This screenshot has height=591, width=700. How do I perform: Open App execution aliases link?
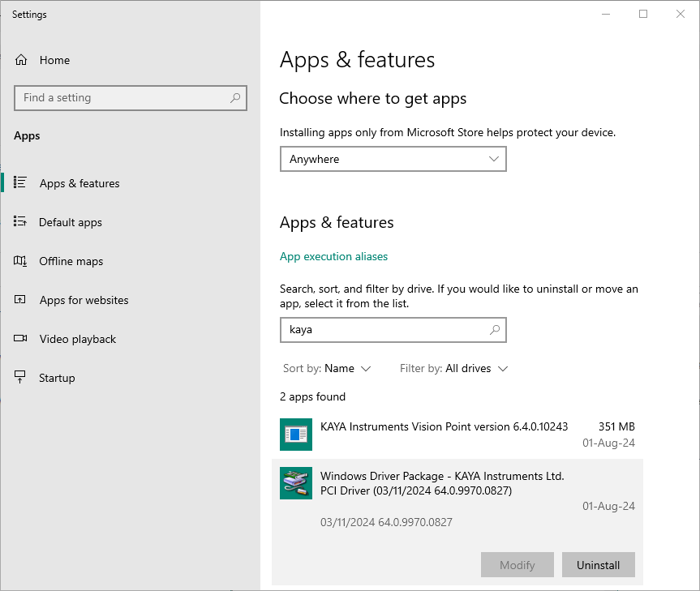pyautogui.click(x=333, y=256)
